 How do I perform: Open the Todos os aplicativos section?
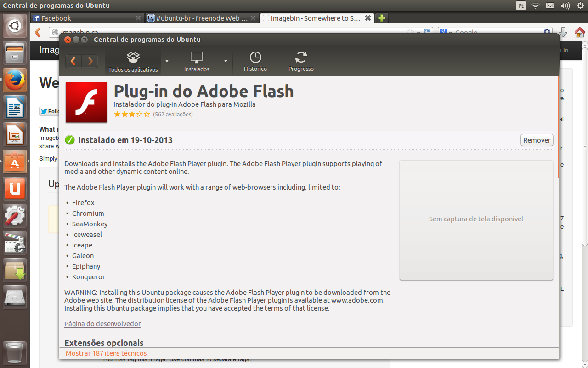click(x=133, y=62)
